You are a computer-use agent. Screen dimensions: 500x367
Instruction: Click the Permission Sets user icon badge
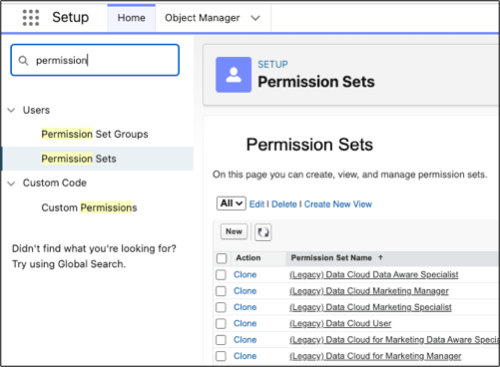(233, 75)
